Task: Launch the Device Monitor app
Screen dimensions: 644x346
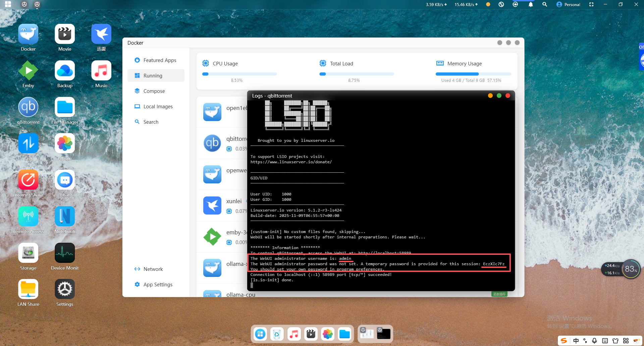Action: click(65, 253)
